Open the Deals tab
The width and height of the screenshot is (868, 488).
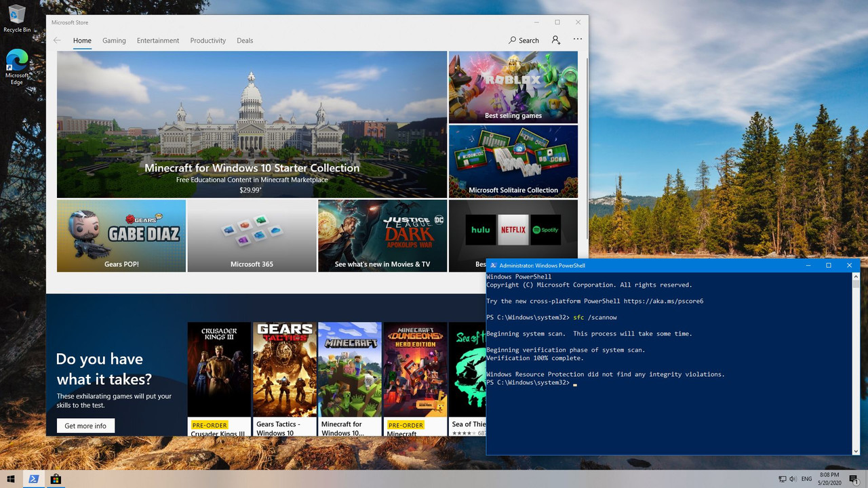(x=245, y=41)
